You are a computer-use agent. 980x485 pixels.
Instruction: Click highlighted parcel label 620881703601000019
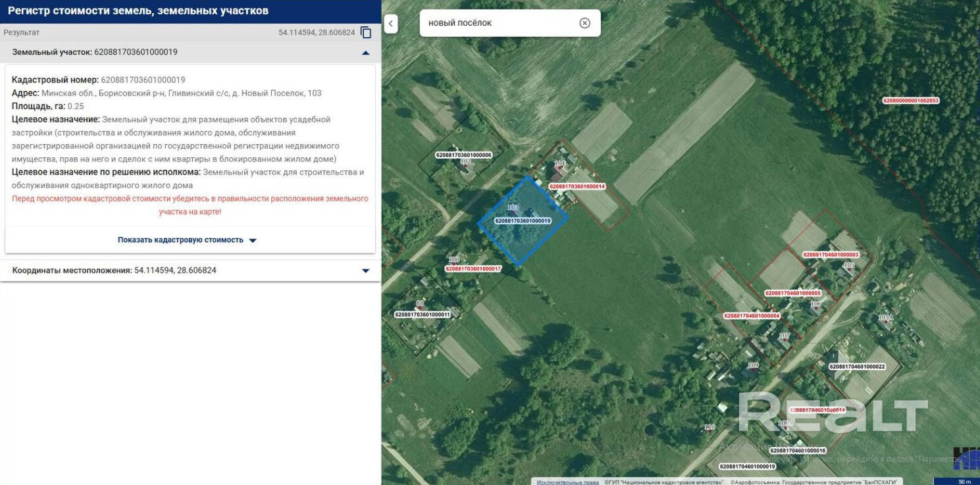(523, 221)
